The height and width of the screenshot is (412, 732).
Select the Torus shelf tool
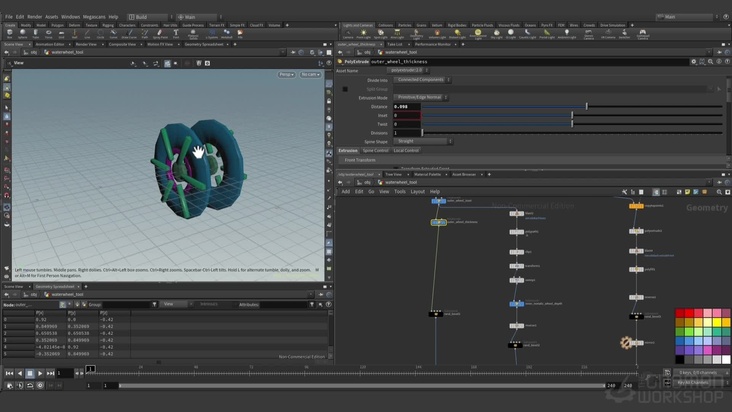click(x=49, y=34)
